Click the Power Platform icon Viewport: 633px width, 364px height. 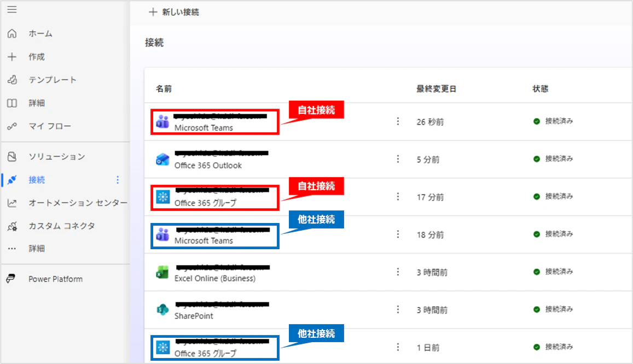tap(11, 279)
